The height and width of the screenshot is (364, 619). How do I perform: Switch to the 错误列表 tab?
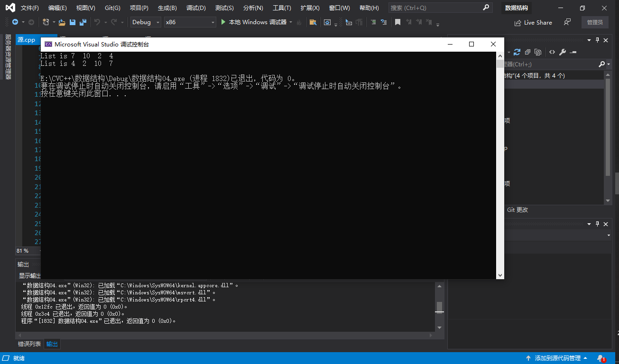point(29,344)
